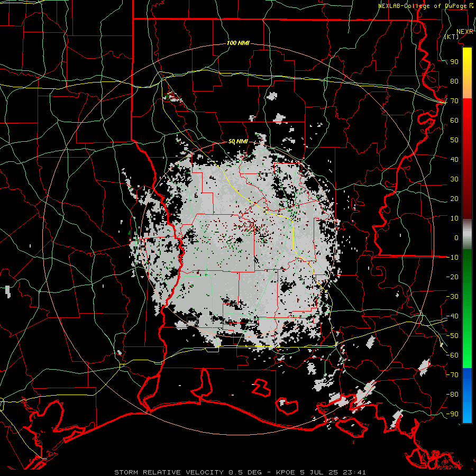Click the positive "40" scale value
This screenshot has height=476, width=476.
pos(454,159)
